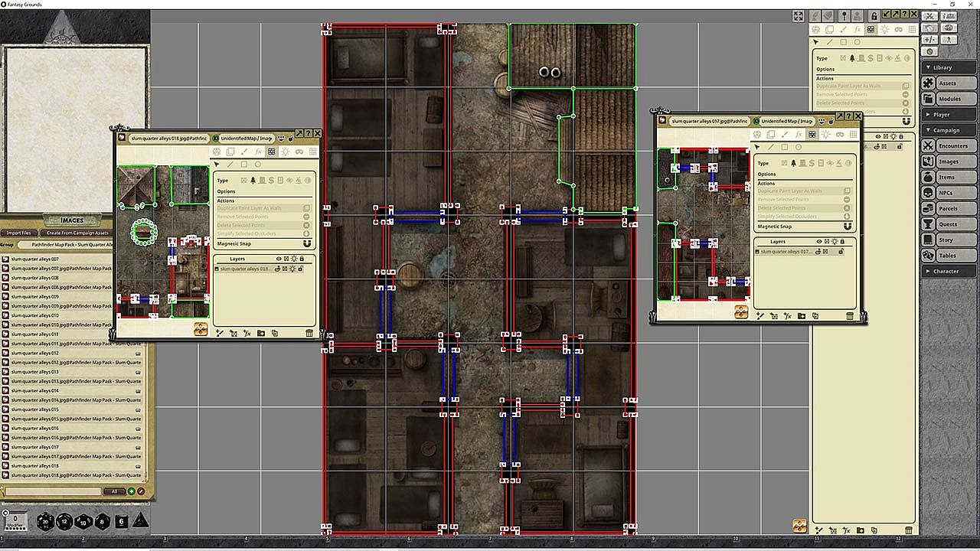Toggle lock on the slum quarter alleys 018 layer
The height and width of the screenshot is (551, 980).
[x=300, y=269]
